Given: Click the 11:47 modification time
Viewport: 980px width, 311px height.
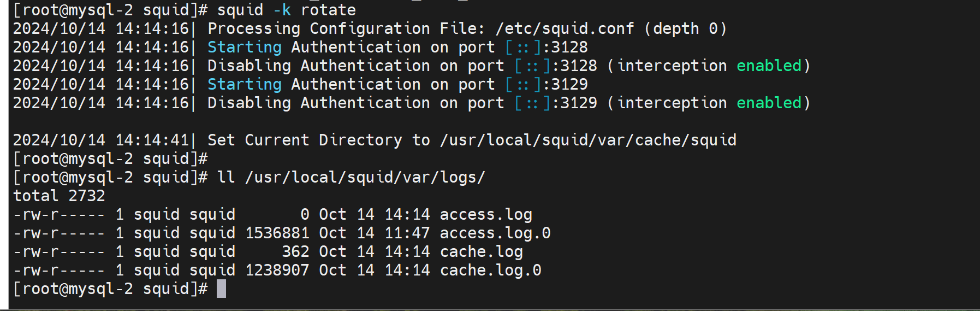Looking at the screenshot, I should coord(407,233).
